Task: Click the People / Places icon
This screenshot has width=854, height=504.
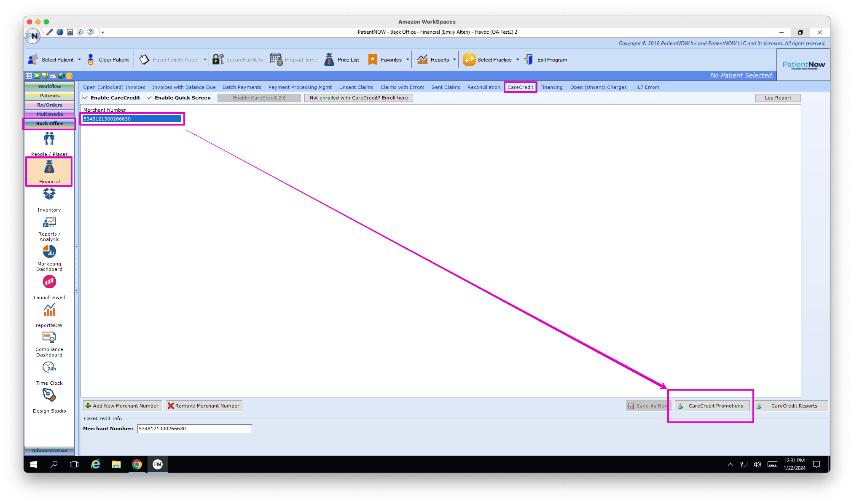Action: (x=49, y=139)
